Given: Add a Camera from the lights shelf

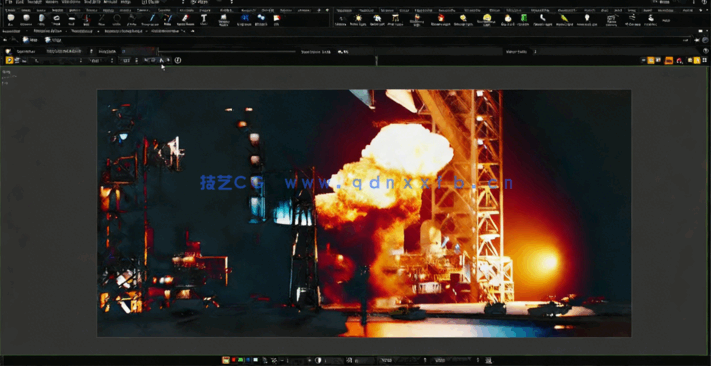Looking at the screenshot, I should point(341,20).
